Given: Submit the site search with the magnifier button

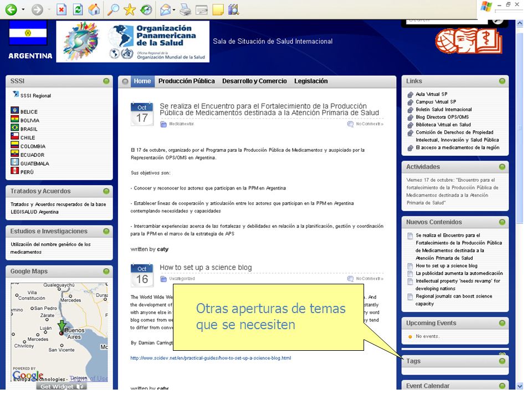Looking at the screenshot, I should (x=498, y=21).
